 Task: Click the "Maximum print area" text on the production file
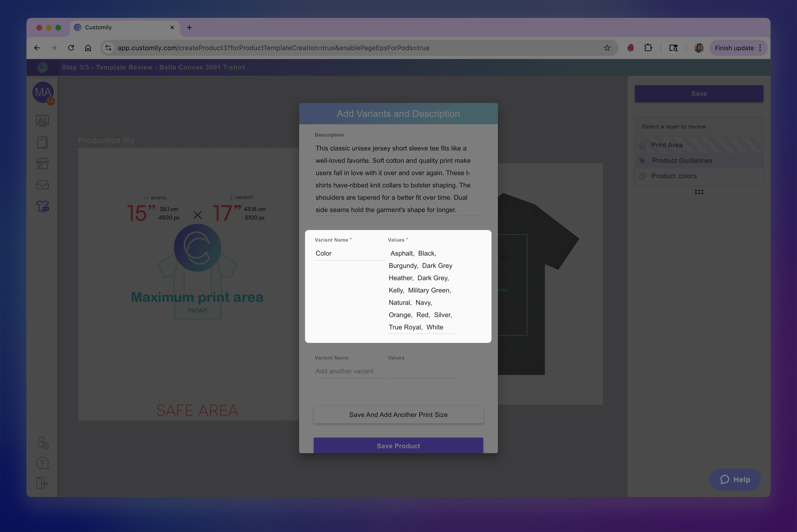pyautogui.click(x=197, y=297)
